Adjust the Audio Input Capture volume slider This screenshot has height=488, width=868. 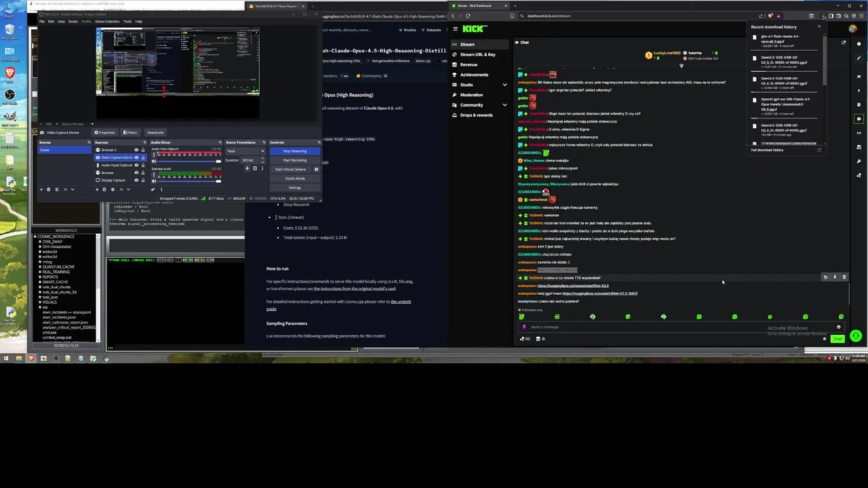pos(189,161)
